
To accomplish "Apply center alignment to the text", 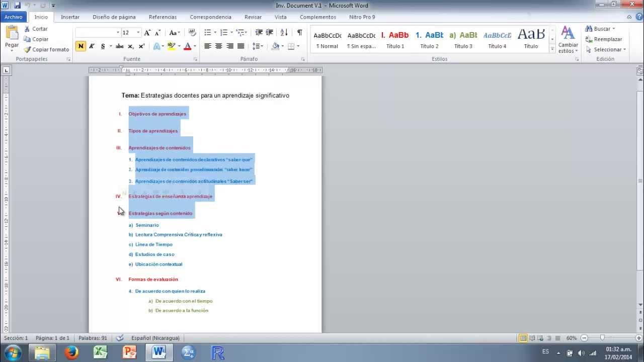I will 218,46.
